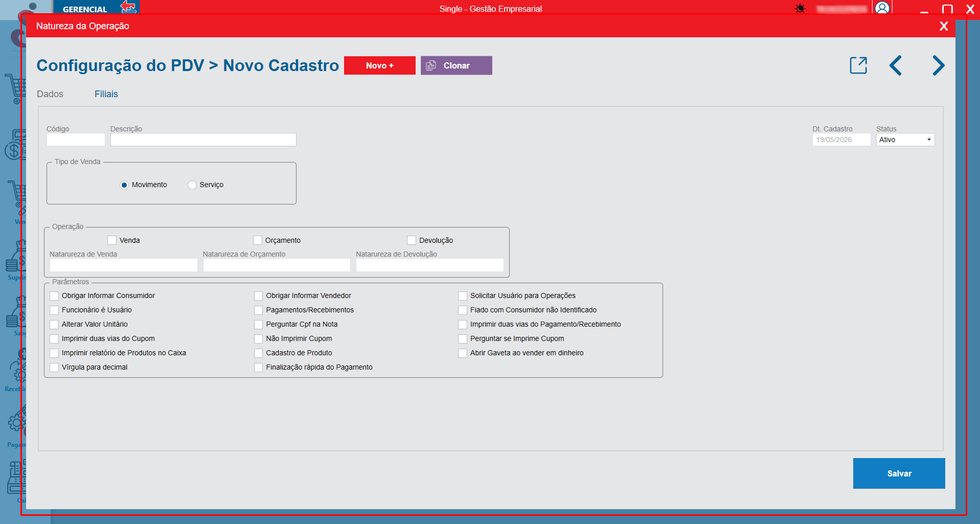Screen dimensions: 980x524
Task: Enable Imprimir relatório de Produtos no Caixa
Action: pos(54,353)
